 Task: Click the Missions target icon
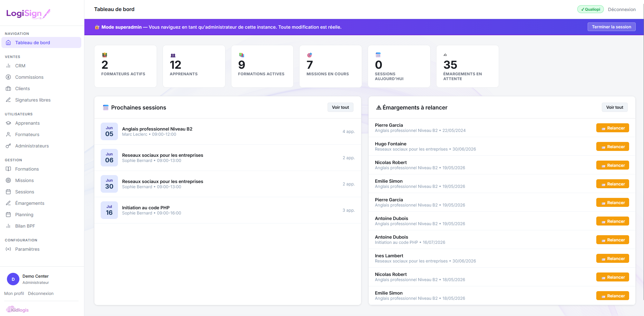8,180
